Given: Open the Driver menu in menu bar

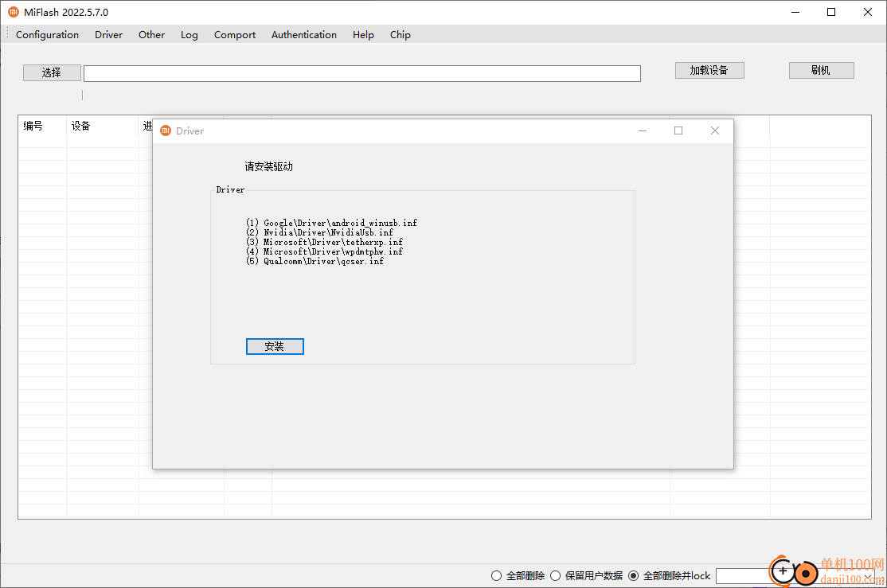Looking at the screenshot, I should [108, 34].
